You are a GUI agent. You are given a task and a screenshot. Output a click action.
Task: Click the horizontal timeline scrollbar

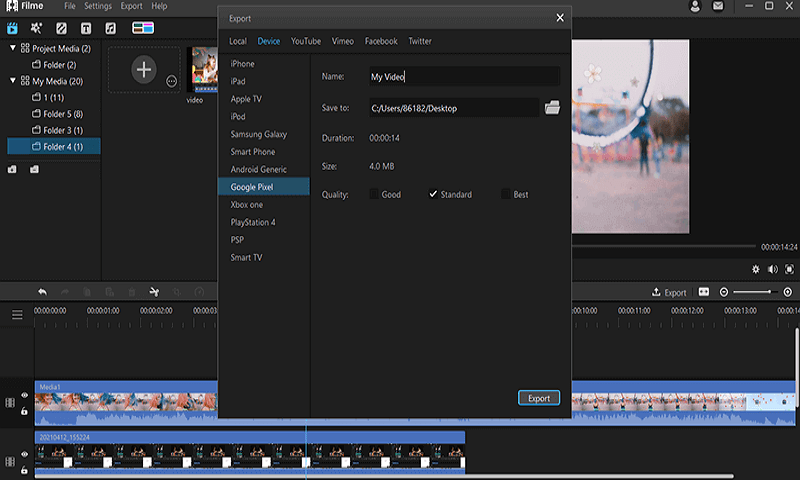click(x=384, y=476)
